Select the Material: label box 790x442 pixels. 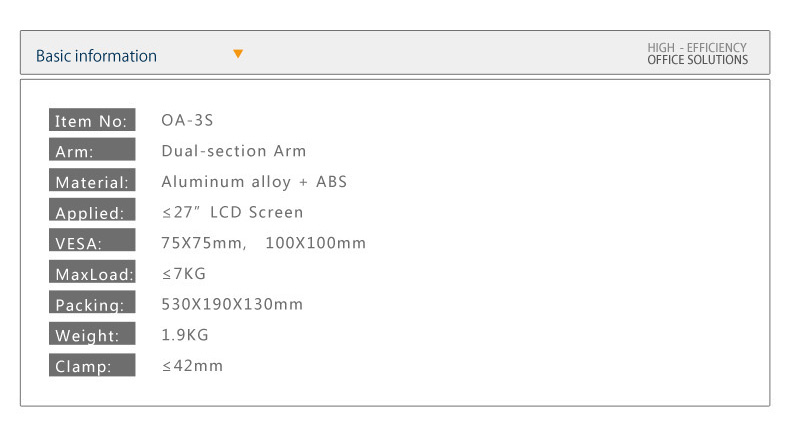point(92,179)
